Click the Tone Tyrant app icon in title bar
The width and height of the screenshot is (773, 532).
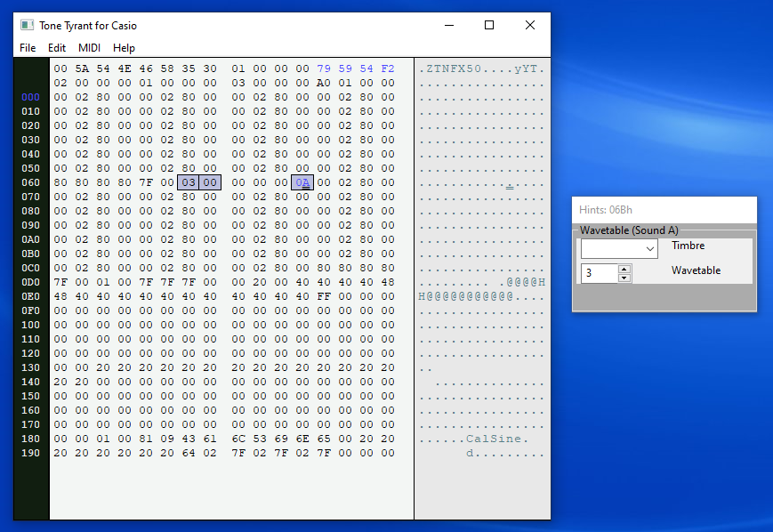click(27, 25)
